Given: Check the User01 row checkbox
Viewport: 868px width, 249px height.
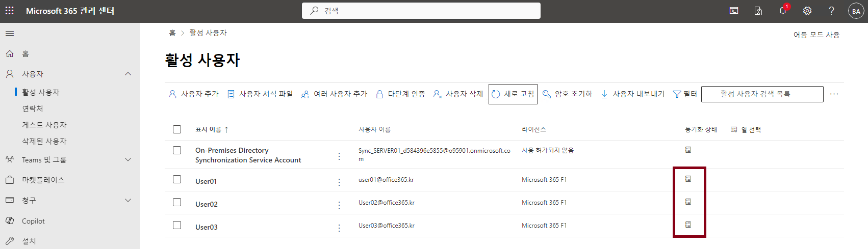Looking at the screenshot, I should click(177, 179).
